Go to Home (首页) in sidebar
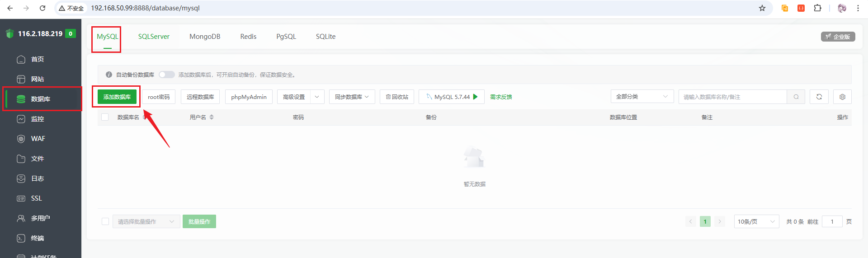 click(x=37, y=59)
